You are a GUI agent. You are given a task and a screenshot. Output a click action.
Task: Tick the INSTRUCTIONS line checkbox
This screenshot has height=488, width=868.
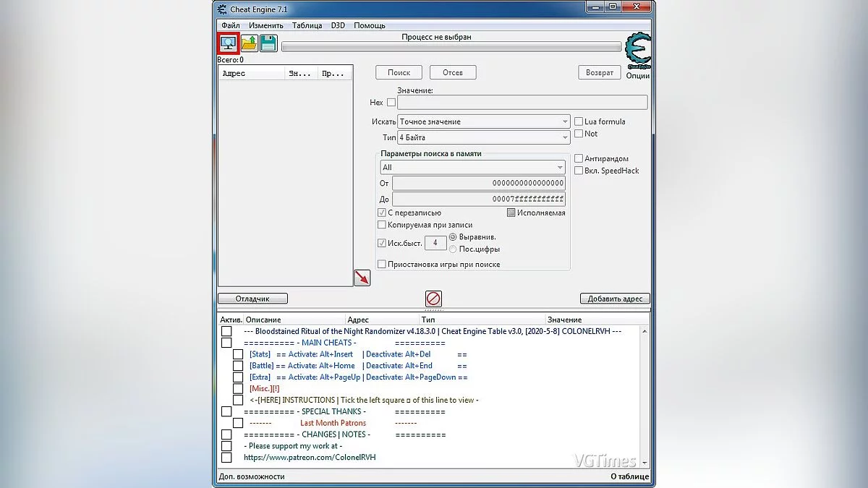point(238,400)
